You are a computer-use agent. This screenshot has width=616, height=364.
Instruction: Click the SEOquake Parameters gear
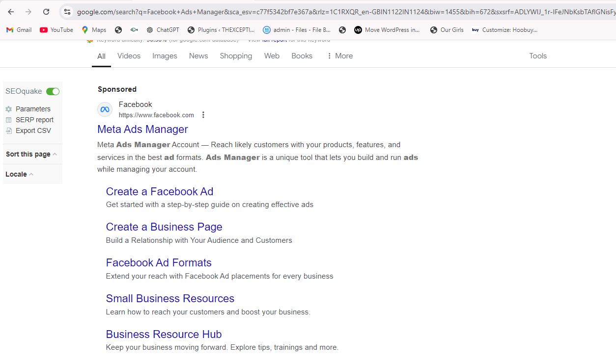(x=9, y=109)
